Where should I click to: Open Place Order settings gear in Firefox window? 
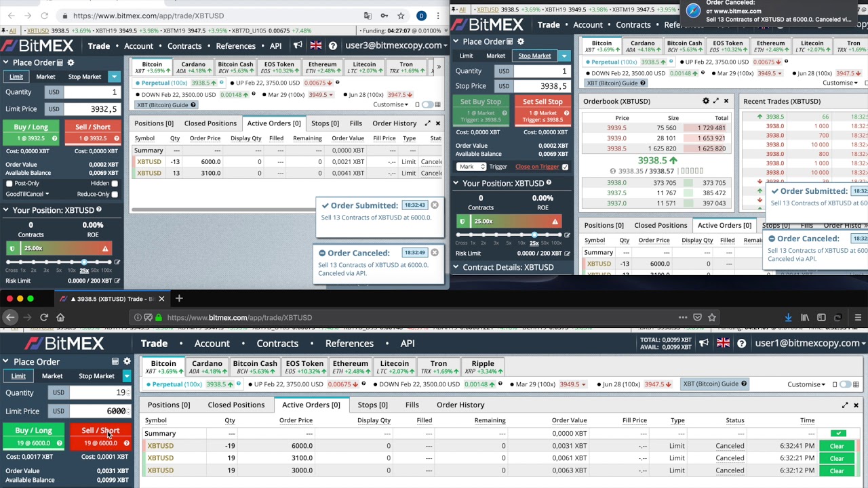tap(126, 361)
